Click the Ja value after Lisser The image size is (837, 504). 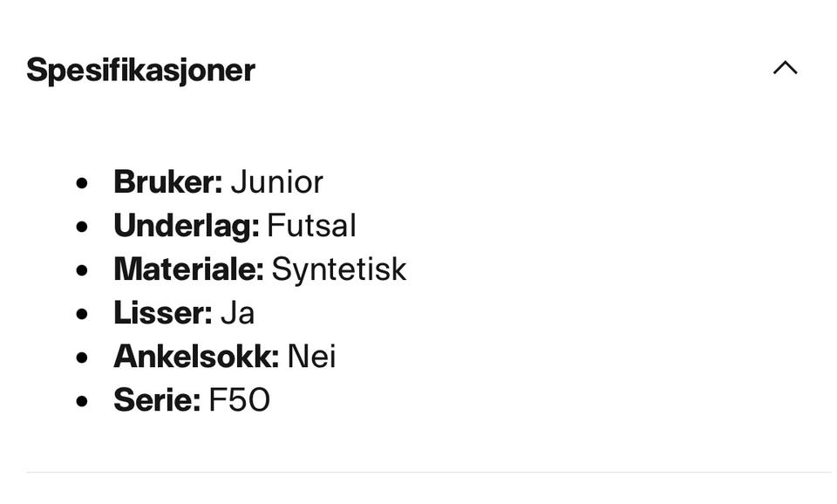coord(237,313)
